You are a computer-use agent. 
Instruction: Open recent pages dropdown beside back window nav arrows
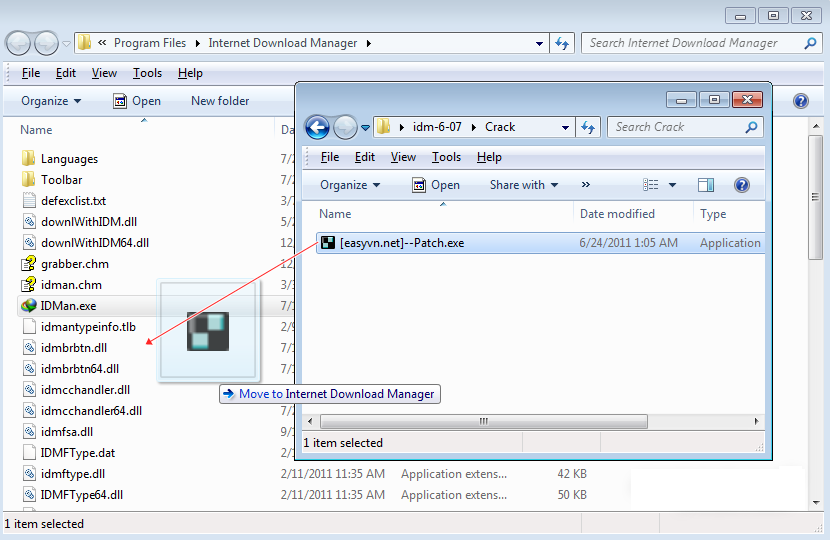67,43
